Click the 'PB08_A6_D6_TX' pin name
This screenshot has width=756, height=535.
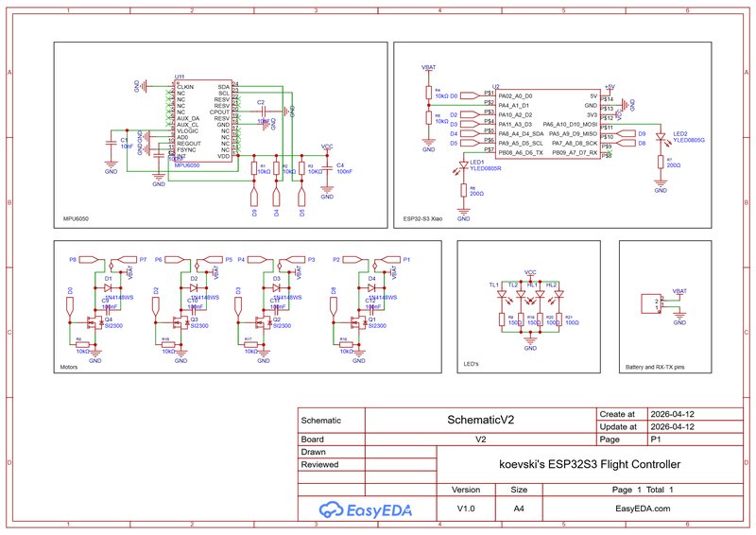click(x=521, y=153)
